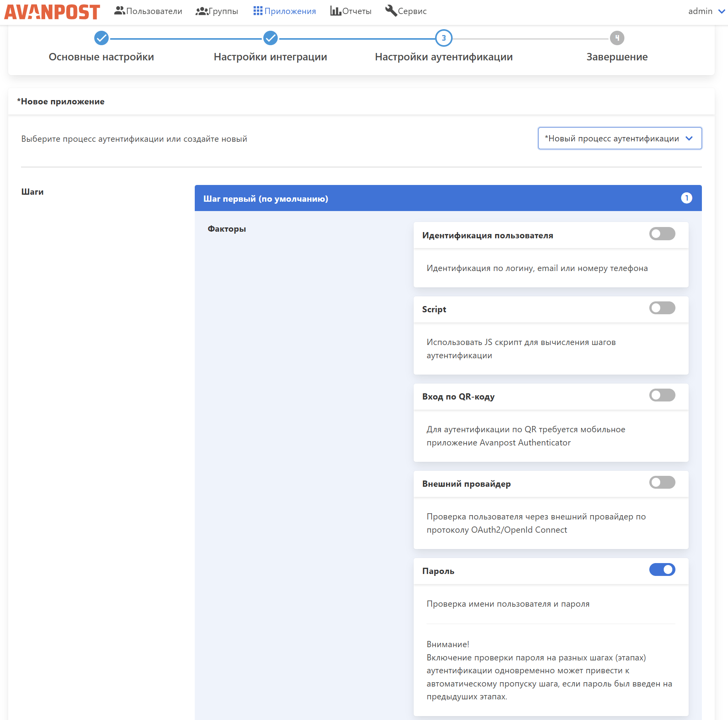Click the Завершение step label
Viewport: 728px width, 720px height.
617,57
